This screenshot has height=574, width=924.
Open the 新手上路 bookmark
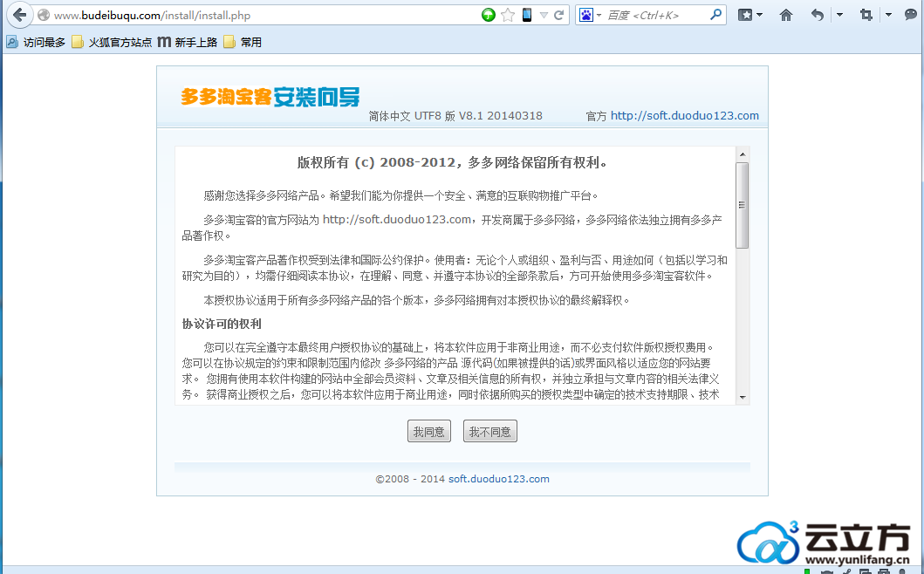coord(188,42)
